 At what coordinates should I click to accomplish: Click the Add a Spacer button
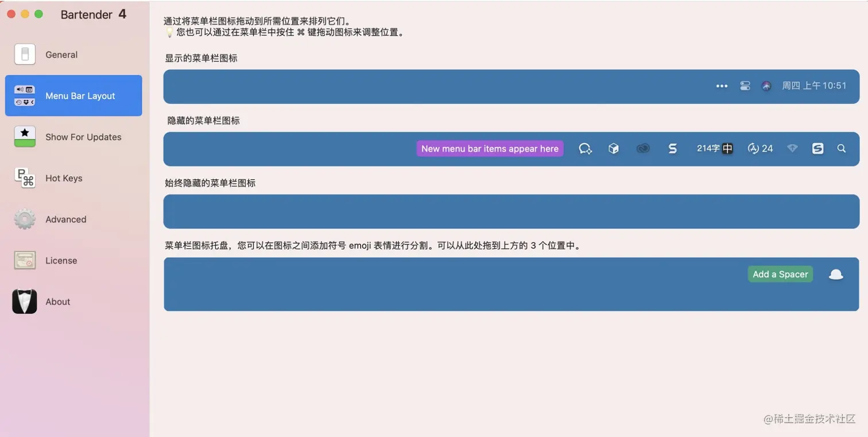click(780, 274)
